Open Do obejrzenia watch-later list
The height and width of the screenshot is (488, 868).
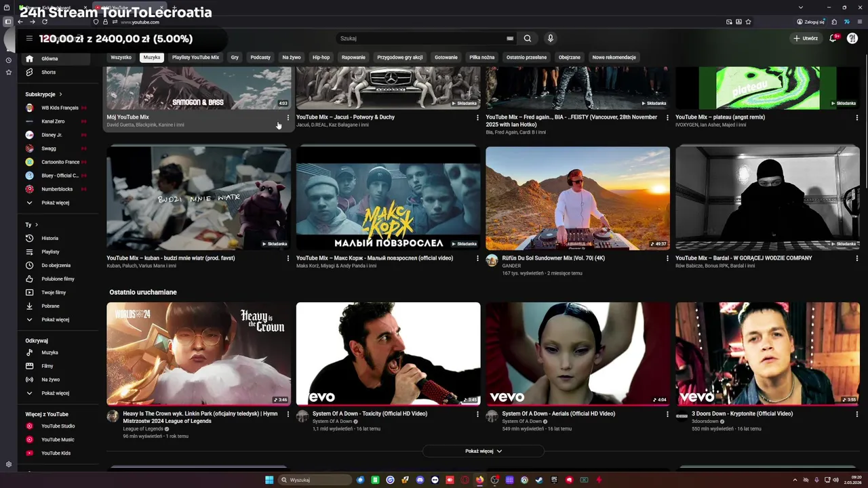click(x=56, y=266)
